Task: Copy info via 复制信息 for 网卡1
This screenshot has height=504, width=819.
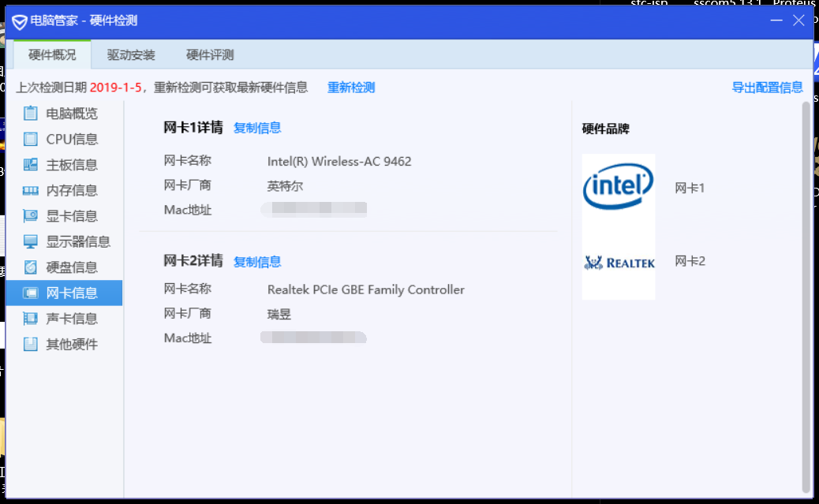Action: click(257, 128)
